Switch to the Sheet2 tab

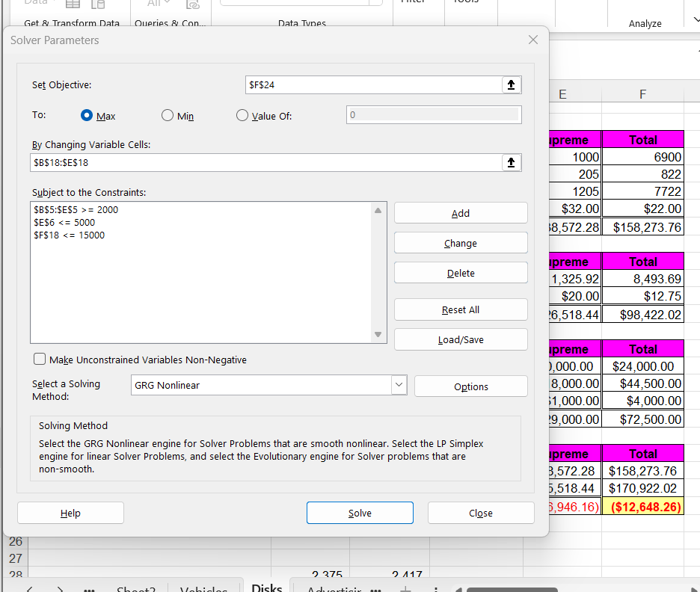(x=135, y=589)
